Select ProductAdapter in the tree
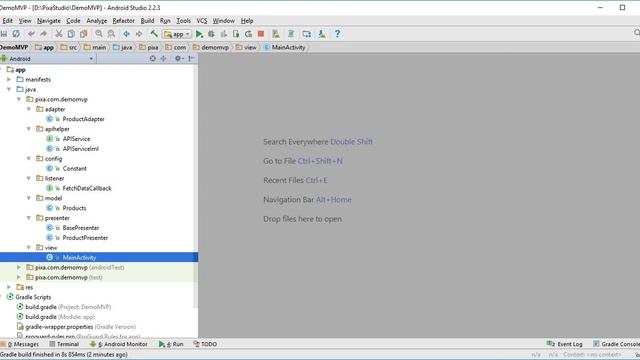Screen dimensions: 640x360 click(x=83, y=119)
